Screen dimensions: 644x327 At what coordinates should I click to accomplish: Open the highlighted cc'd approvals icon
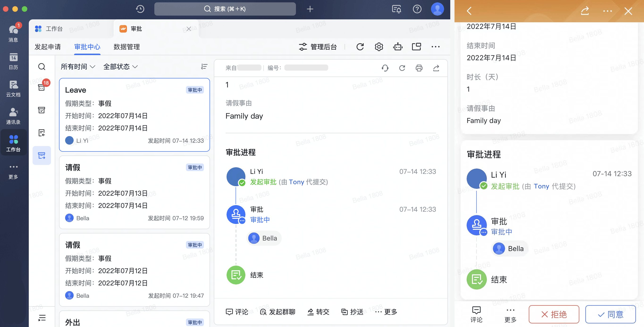42,155
